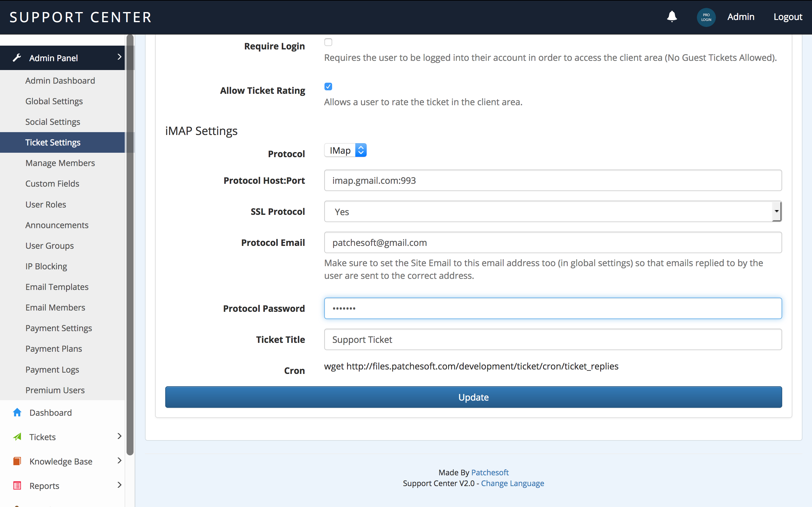Go to Manage Members page
The height and width of the screenshot is (507, 812).
(60, 163)
